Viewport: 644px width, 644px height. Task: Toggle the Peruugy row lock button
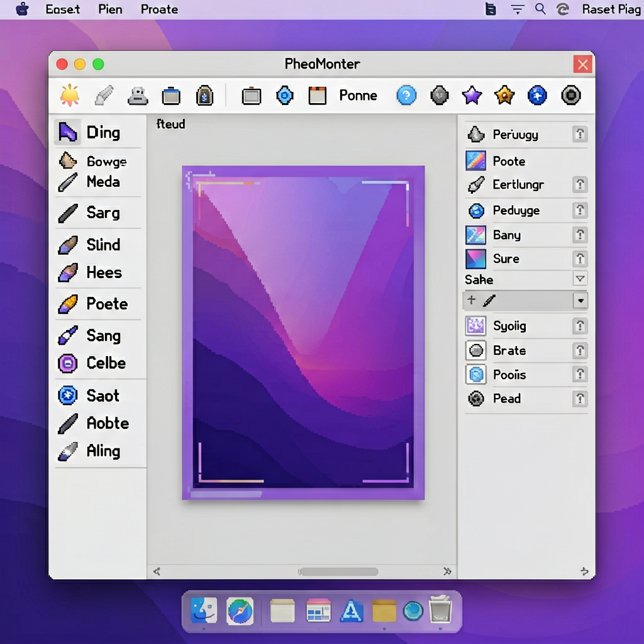(x=580, y=134)
